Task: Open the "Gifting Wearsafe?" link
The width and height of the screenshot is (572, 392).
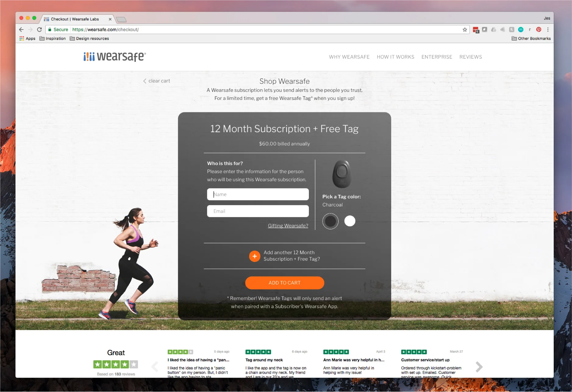Action: point(288,226)
